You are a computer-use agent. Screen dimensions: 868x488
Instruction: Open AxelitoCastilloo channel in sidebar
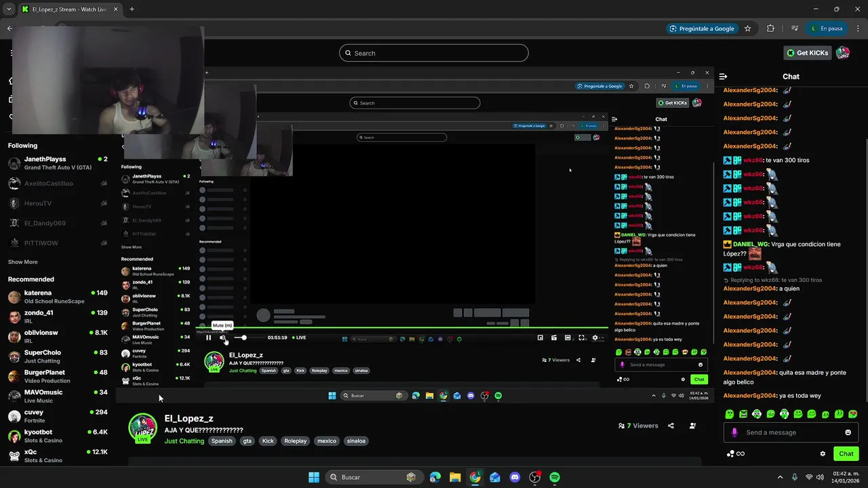(x=58, y=184)
